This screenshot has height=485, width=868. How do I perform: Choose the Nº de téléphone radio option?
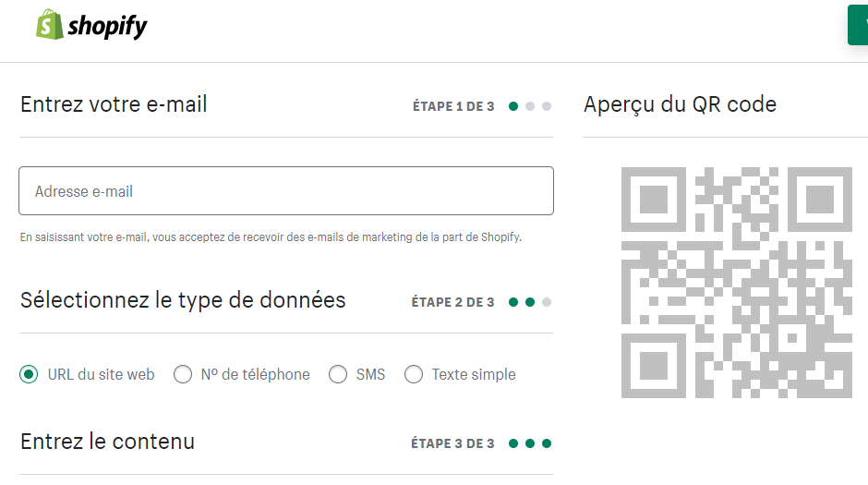[x=183, y=374]
